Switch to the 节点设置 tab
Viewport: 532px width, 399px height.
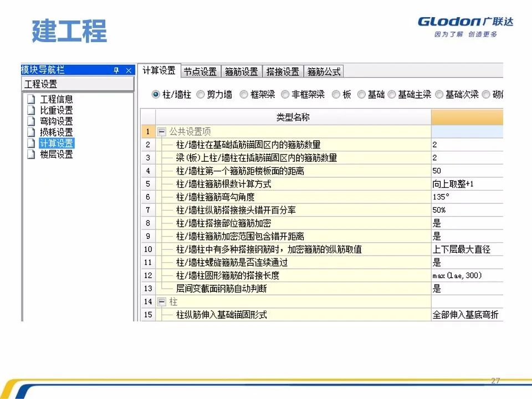(x=199, y=71)
